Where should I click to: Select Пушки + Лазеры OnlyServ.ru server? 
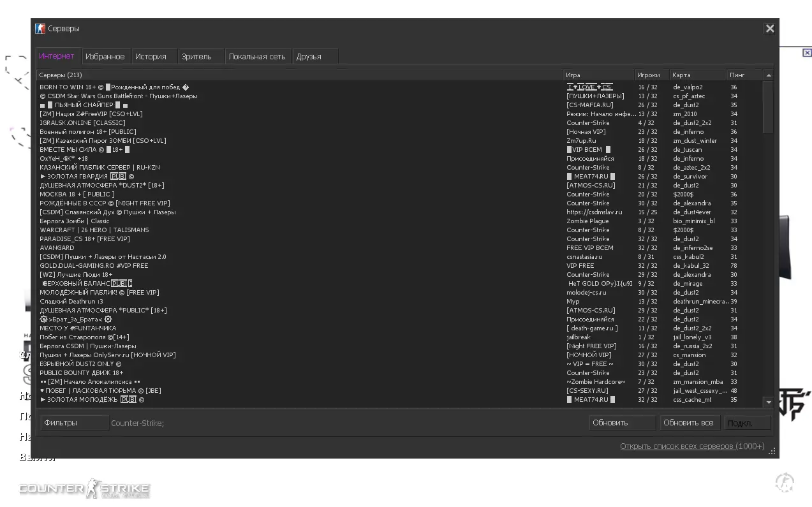pyautogui.click(x=400, y=355)
